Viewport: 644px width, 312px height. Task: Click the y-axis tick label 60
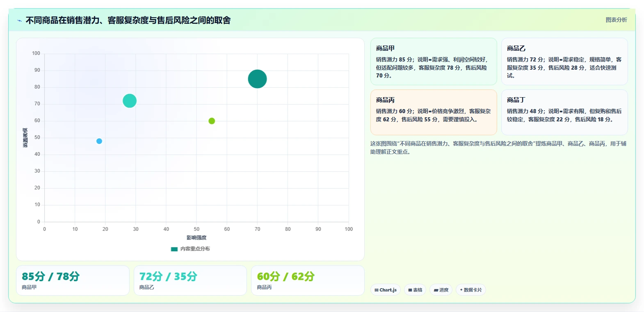click(x=37, y=121)
